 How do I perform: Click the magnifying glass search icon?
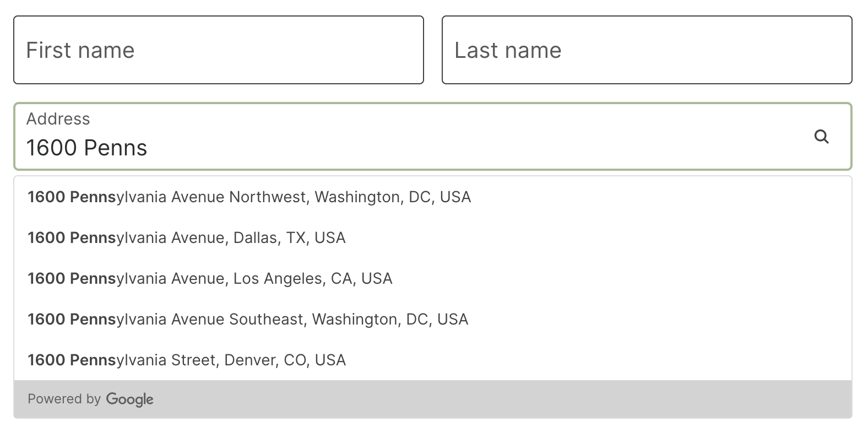821,137
